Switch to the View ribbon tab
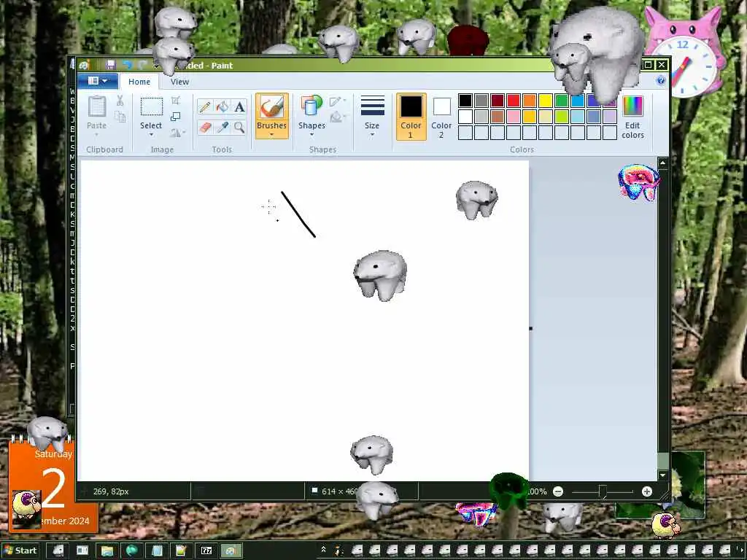The image size is (747, 560). tap(179, 82)
